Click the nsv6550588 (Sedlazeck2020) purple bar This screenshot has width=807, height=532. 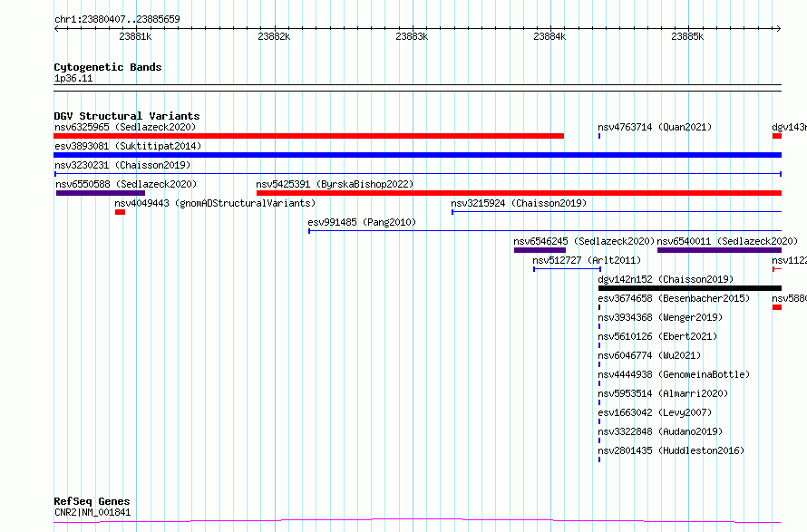click(x=101, y=193)
